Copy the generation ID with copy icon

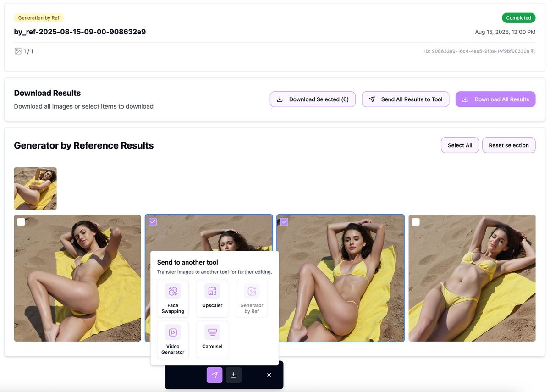tap(533, 51)
